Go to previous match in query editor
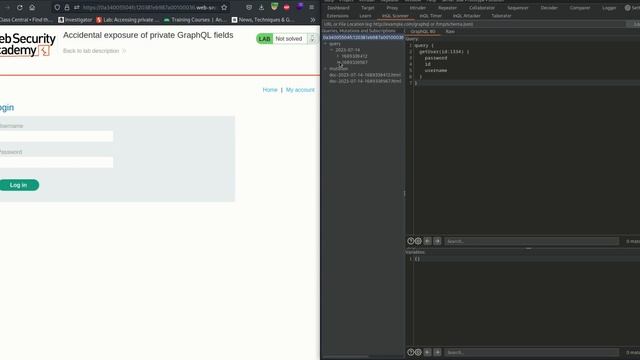Image resolution: width=640 pixels, height=360 pixels. click(427, 241)
